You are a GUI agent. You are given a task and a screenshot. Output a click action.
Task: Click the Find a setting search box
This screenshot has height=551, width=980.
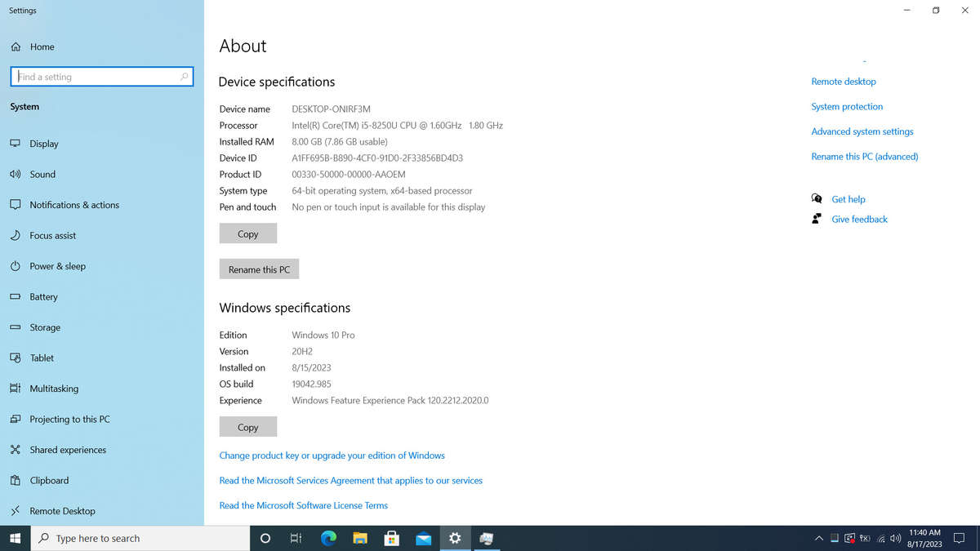(x=101, y=76)
